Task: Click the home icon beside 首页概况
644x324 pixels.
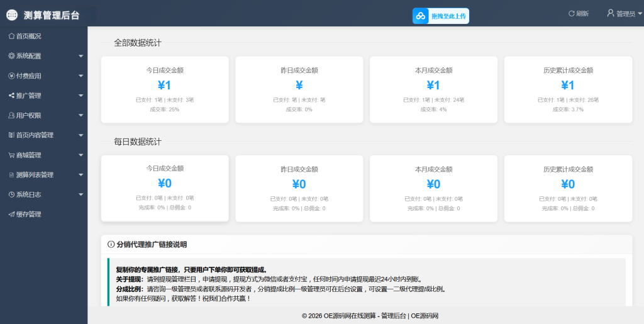Action: coord(11,36)
